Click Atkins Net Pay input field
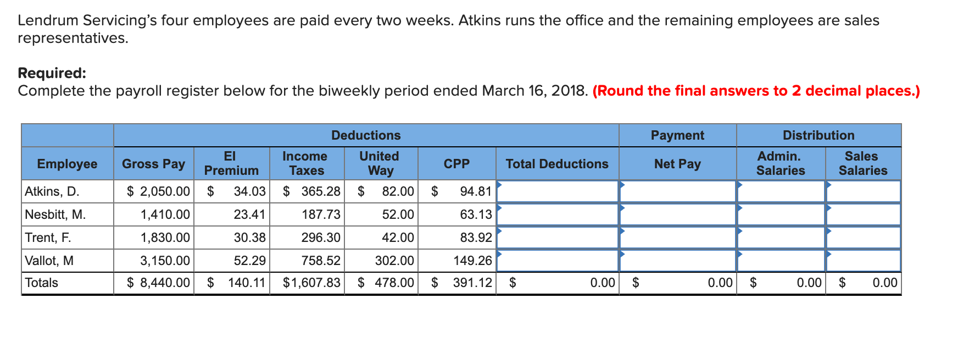The height and width of the screenshot is (353, 980). click(678, 191)
